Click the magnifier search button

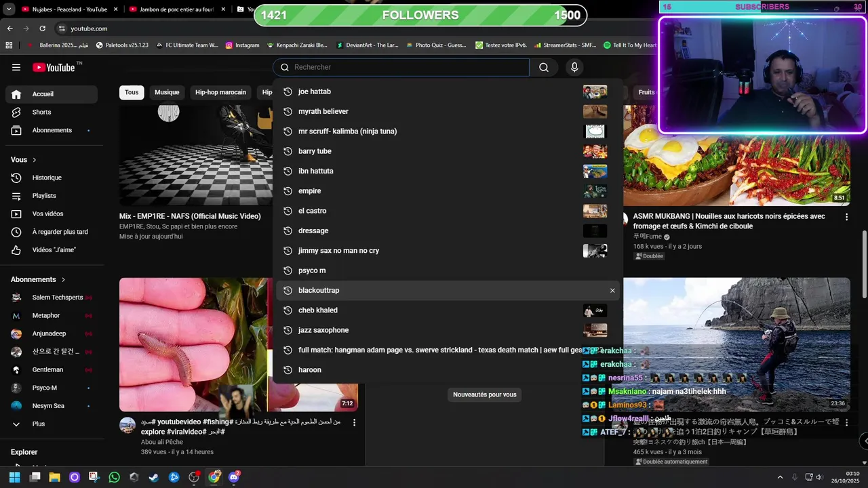(544, 67)
